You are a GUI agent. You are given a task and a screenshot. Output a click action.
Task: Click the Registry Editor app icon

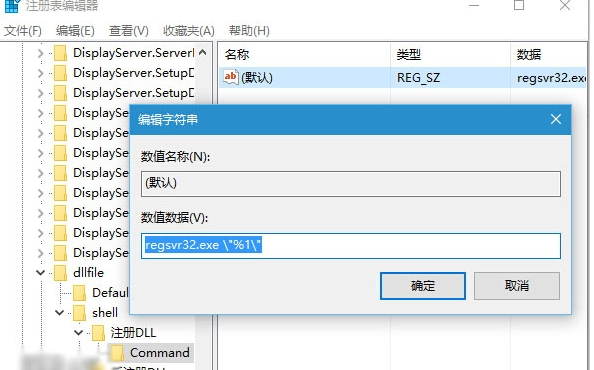click(x=11, y=6)
